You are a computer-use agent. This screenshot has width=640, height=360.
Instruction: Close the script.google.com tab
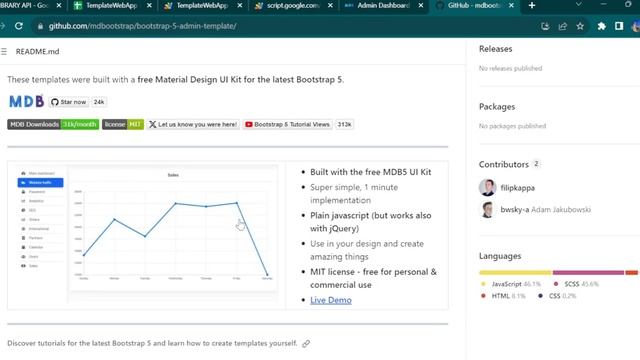[330, 5]
